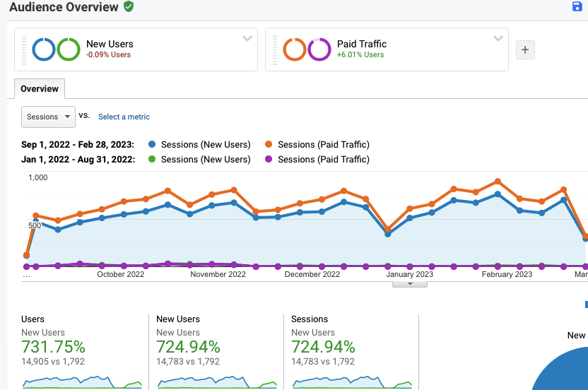The width and height of the screenshot is (588, 390).
Task: Click the orange Paid Traffic donut icon
Action: coord(295,49)
